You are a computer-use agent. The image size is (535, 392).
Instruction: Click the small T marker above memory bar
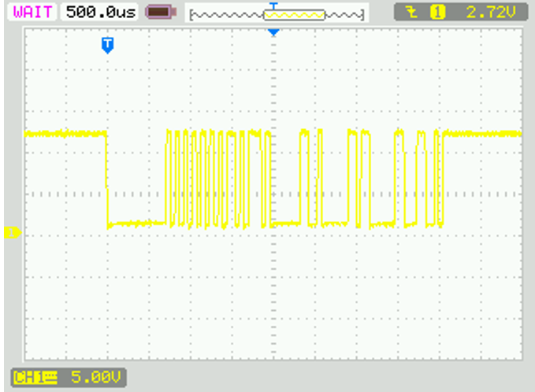click(273, 6)
